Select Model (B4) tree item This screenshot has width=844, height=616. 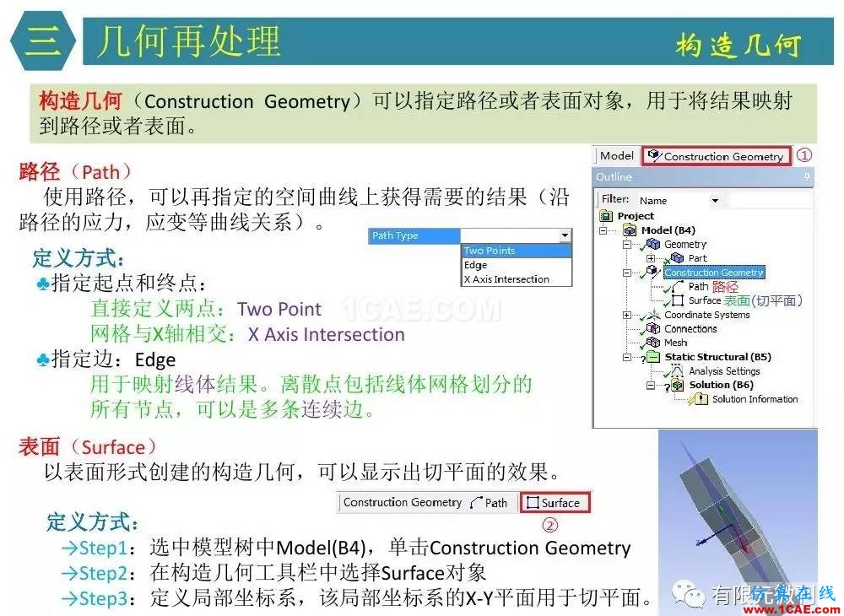pos(668,230)
